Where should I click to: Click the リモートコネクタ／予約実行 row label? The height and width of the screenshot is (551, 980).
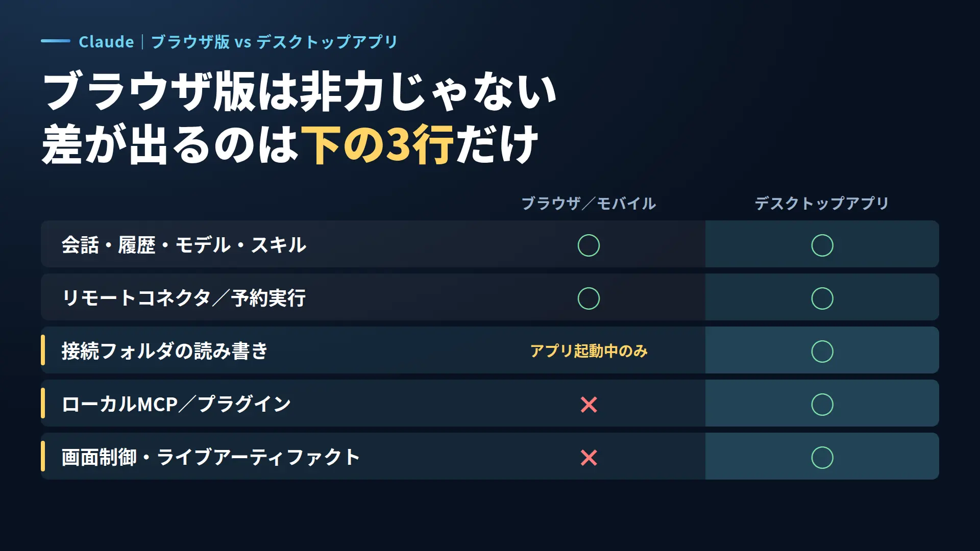pyautogui.click(x=184, y=298)
